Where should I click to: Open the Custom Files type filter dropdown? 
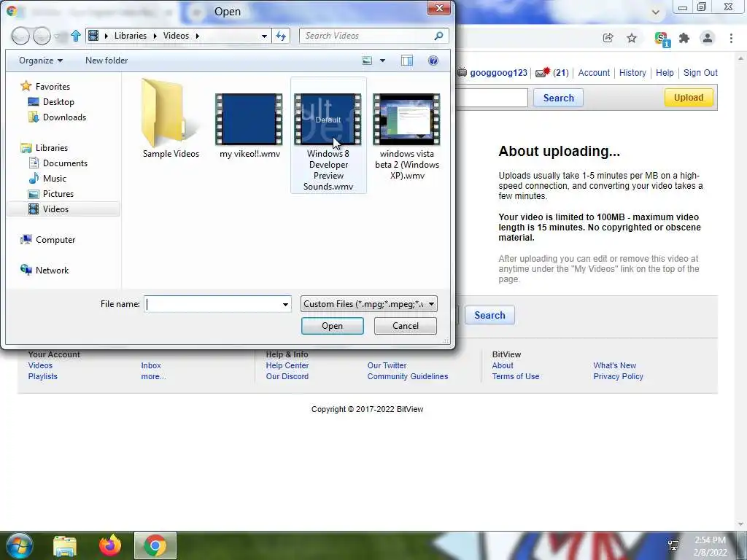368,304
